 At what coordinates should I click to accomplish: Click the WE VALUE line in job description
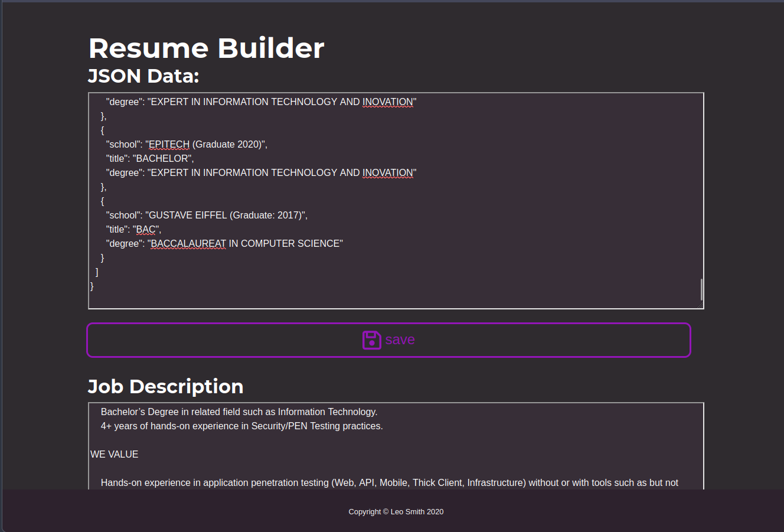115,454
